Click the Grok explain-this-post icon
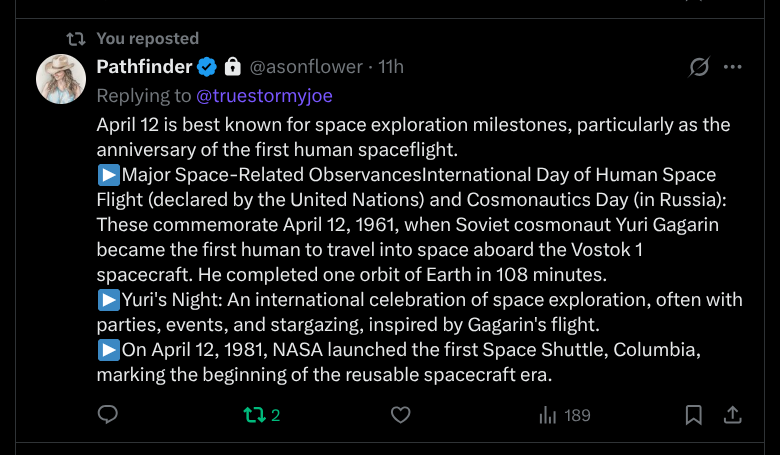 click(699, 67)
